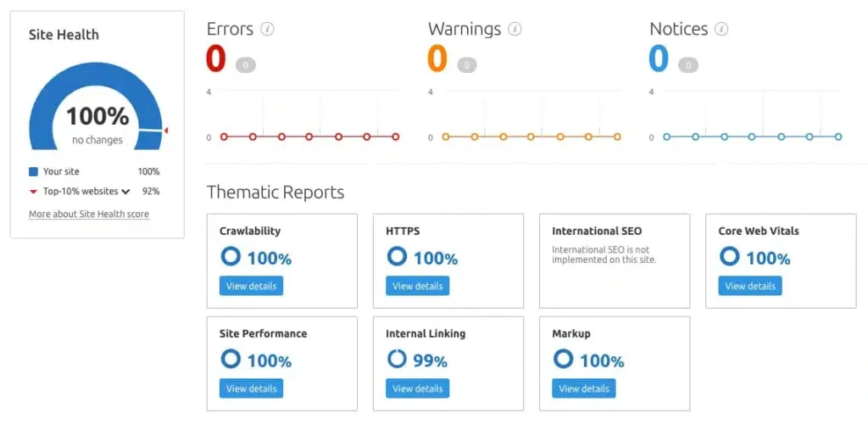Click the Site Performance donut chart icon
This screenshot has height=424, width=868.
[x=231, y=359]
